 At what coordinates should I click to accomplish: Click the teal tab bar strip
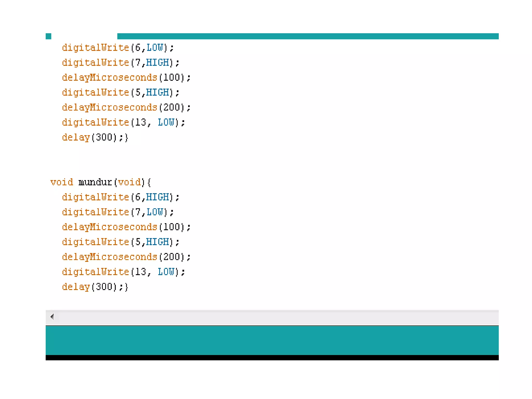pyautogui.click(x=308, y=36)
